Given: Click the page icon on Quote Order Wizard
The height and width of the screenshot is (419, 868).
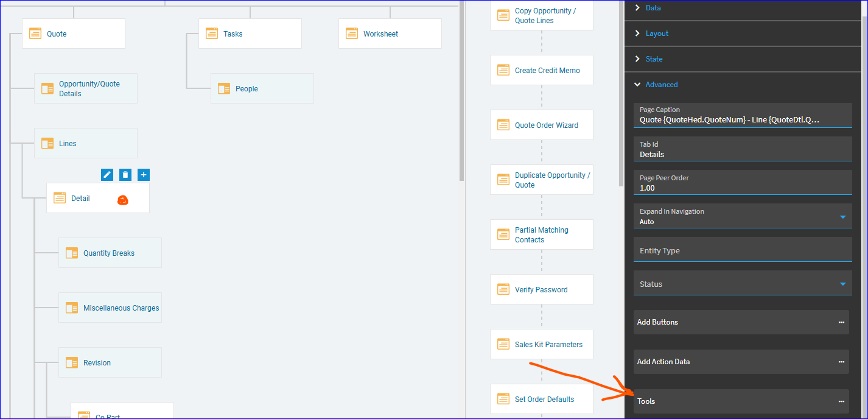Looking at the screenshot, I should point(503,125).
